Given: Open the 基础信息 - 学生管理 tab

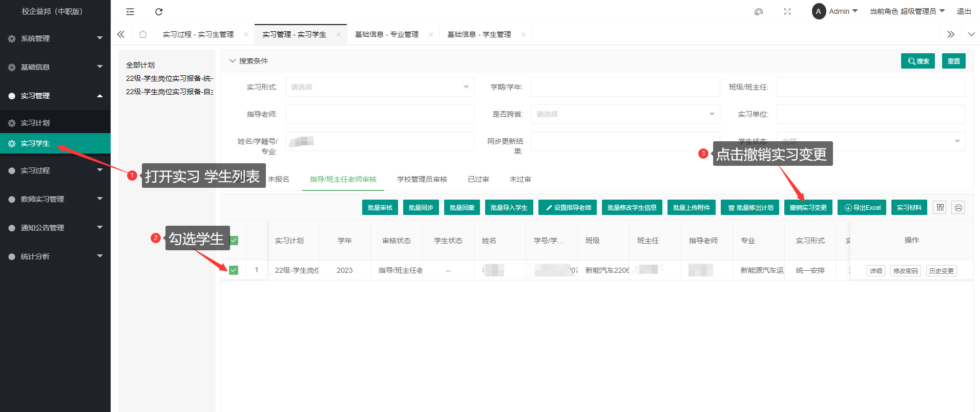Looking at the screenshot, I should (x=479, y=34).
